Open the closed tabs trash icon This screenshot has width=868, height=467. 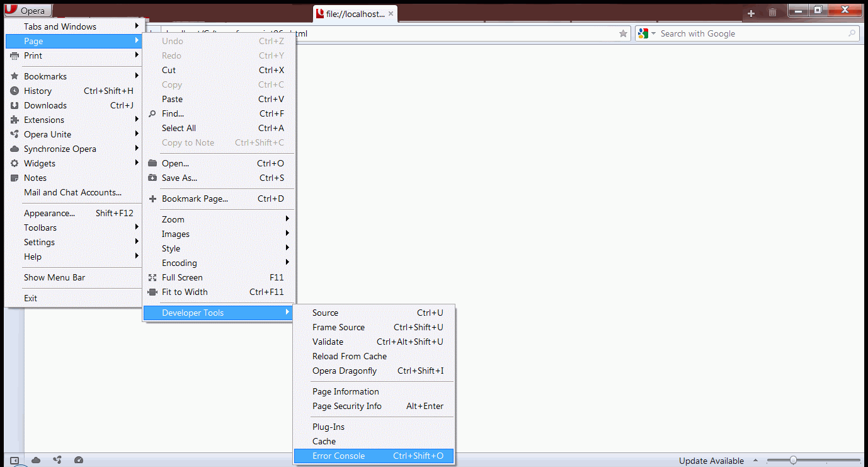[x=773, y=13]
